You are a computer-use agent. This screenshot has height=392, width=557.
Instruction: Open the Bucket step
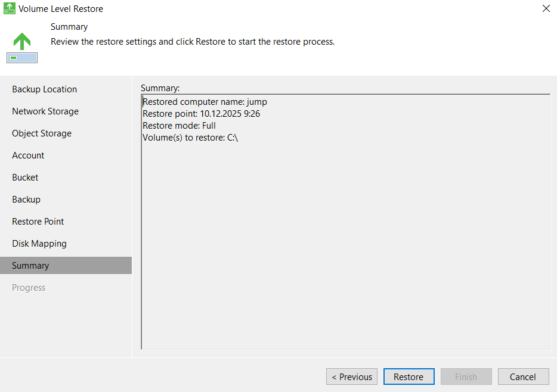coord(25,178)
